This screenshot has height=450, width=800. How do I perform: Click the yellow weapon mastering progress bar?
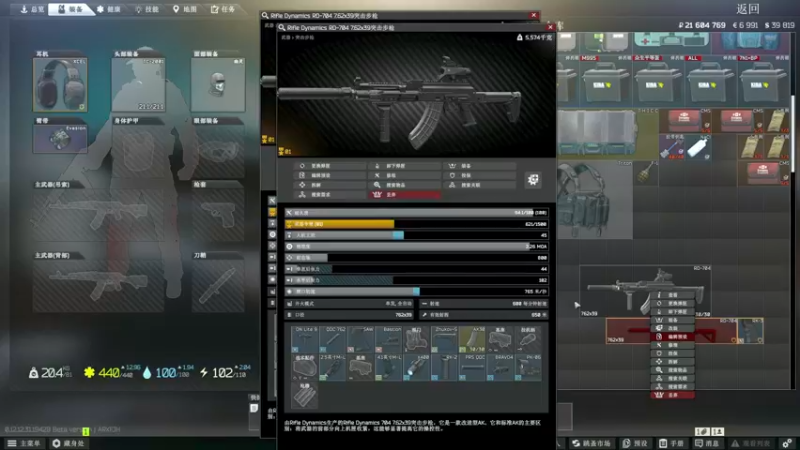point(416,224)
